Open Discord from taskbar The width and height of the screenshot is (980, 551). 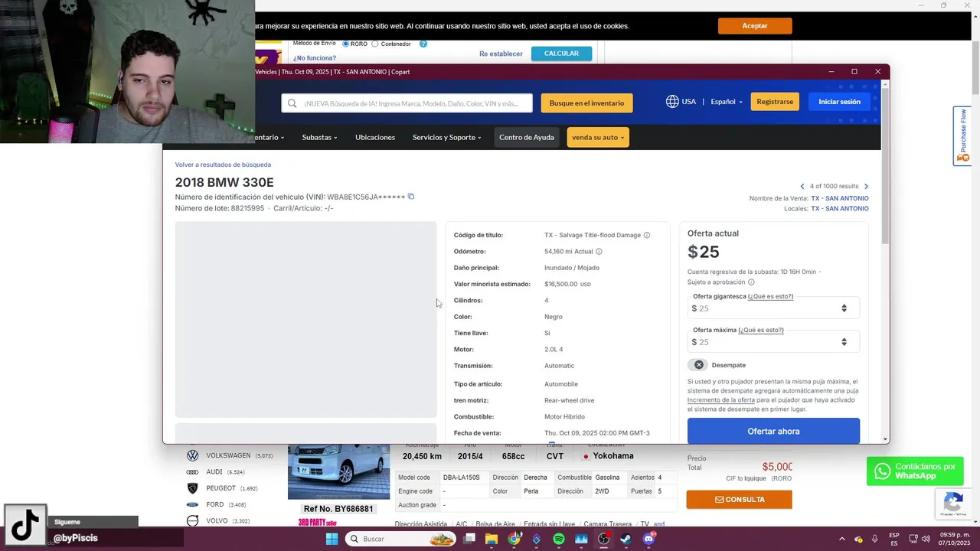649,539
